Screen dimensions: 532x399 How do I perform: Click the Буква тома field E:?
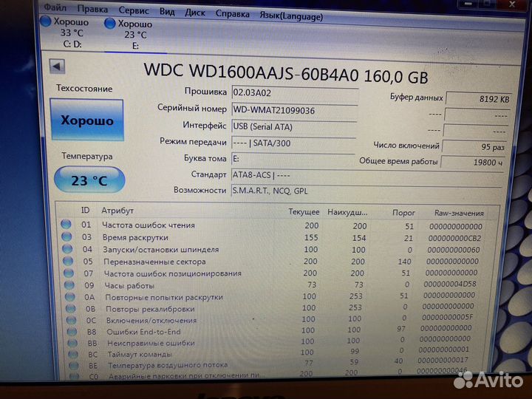[293, 160]
